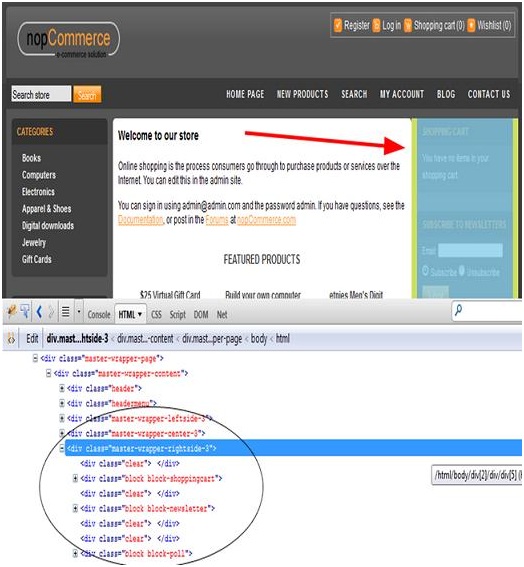Open the HTML tab dropdown arrow
Image resolution: width=524 pixels, height=567 pixels.
[x=140, y=314]
